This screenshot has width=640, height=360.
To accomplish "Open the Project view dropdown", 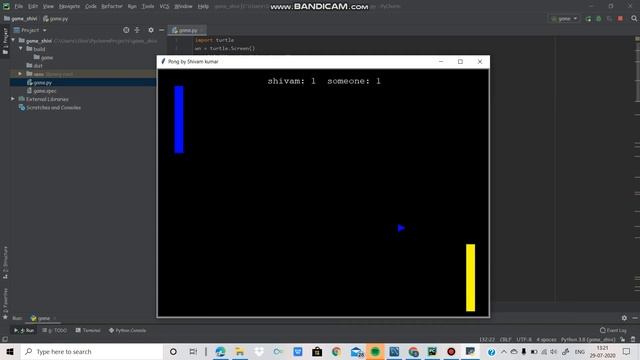I will (30, 30).
